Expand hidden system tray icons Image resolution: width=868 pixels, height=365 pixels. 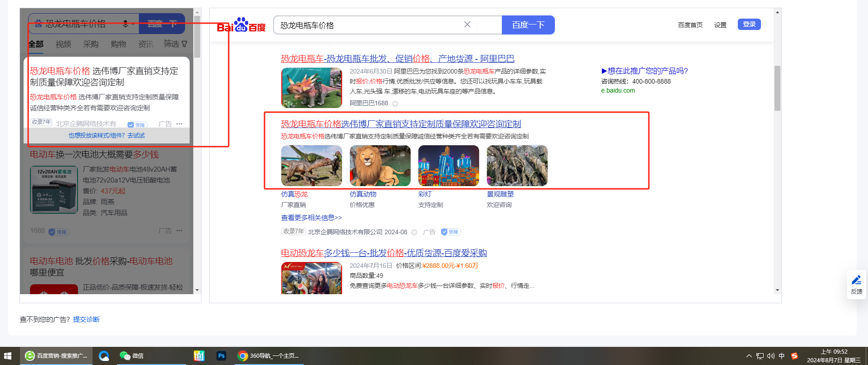(x=749, y=356)
